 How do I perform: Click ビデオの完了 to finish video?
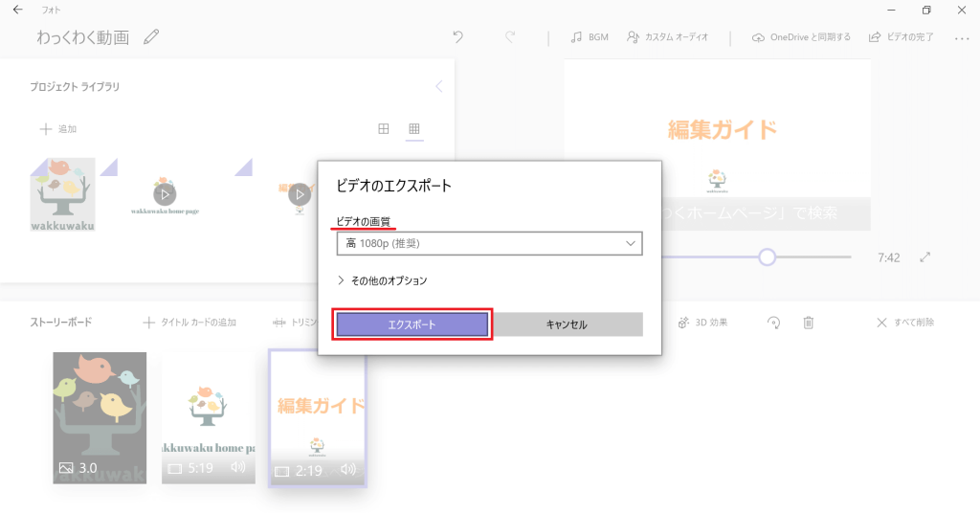(x=903, y=37)
